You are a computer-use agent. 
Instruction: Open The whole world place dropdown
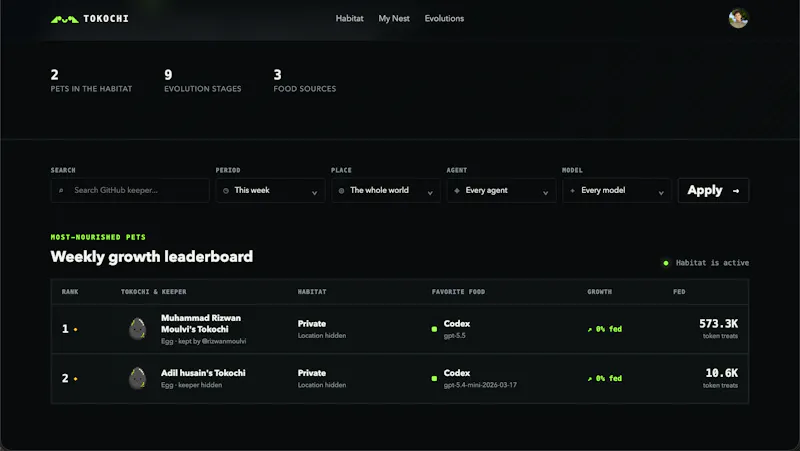click(x=386, y=190)
